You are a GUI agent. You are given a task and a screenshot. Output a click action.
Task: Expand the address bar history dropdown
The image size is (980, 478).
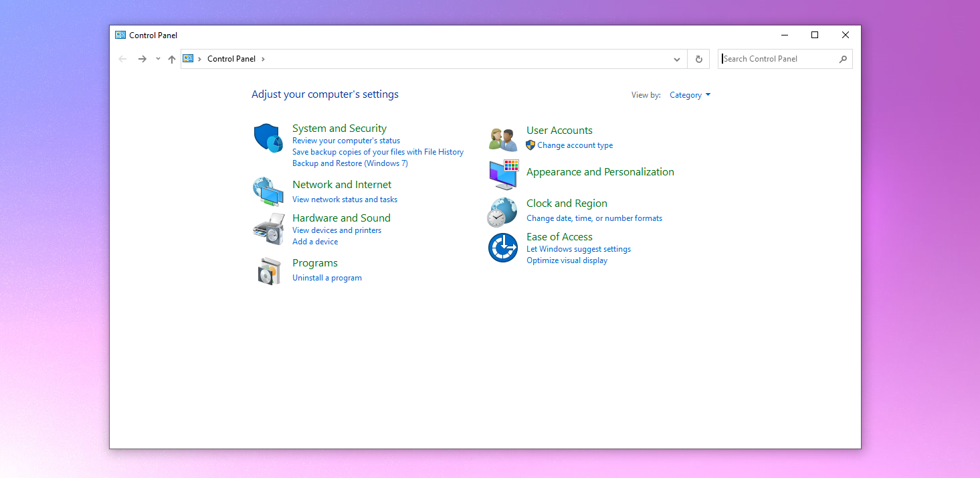[x=676, y=59]
